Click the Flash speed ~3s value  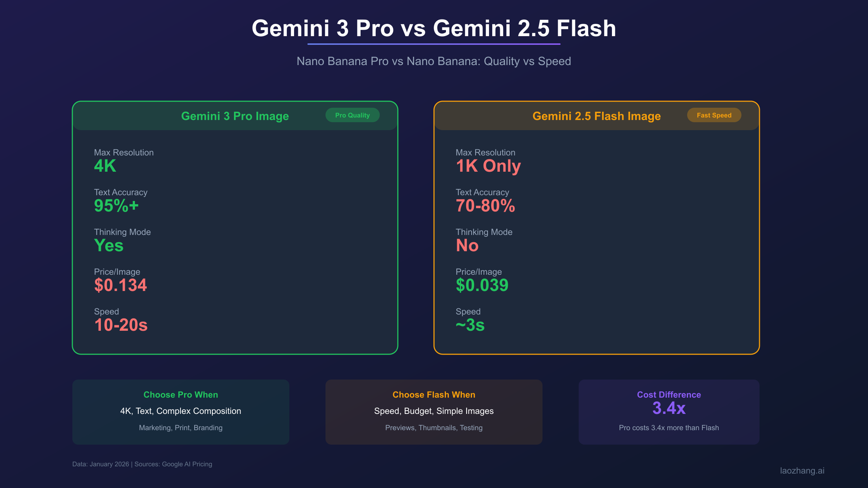(x=470, y=325)
